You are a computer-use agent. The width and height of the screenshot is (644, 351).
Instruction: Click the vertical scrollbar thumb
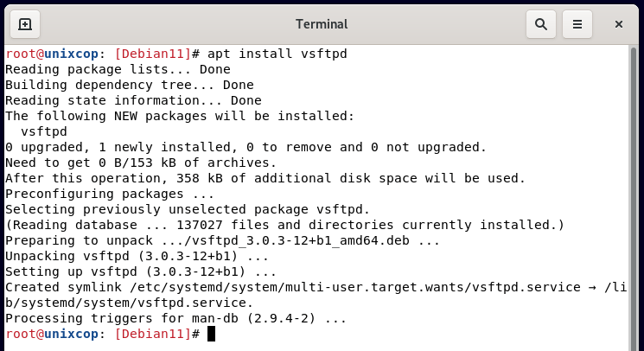[x=633, y=197]
